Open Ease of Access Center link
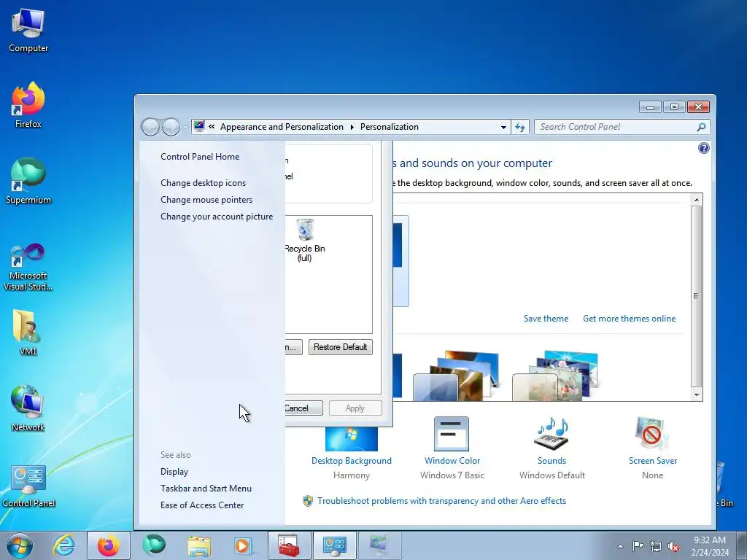Screen dimensions: 747x560 click(x=202, y=505)
